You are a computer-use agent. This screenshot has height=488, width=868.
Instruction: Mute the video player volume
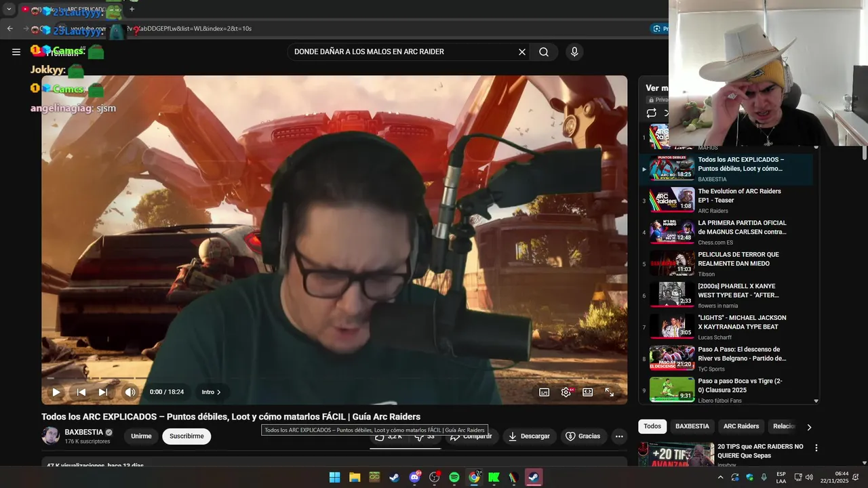pyautogui.click(x=130, y=392)
